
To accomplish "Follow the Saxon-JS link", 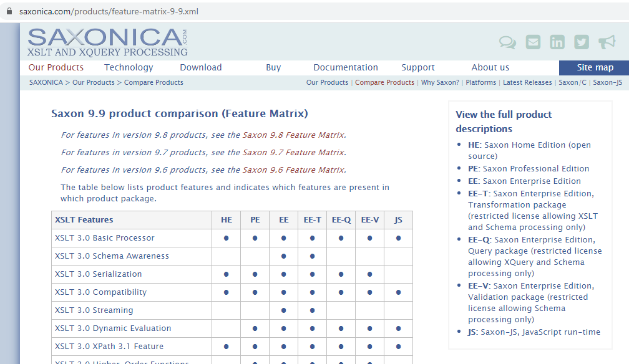I will pyautogui.click(x=608, y=82).
